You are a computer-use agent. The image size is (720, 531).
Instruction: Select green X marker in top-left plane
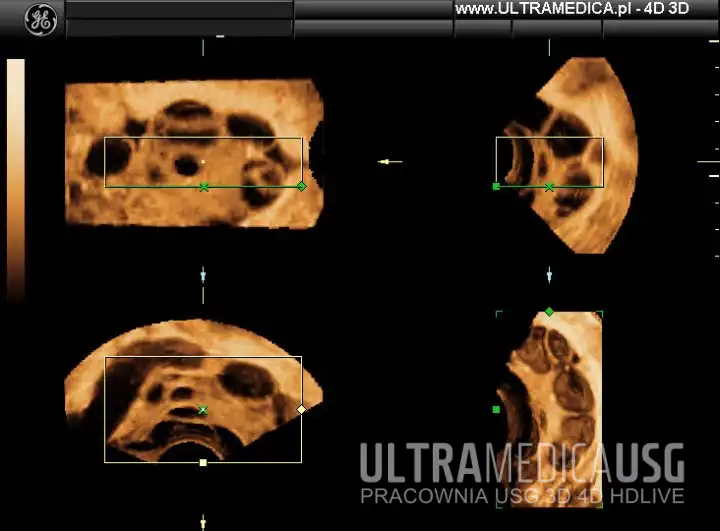204,187
